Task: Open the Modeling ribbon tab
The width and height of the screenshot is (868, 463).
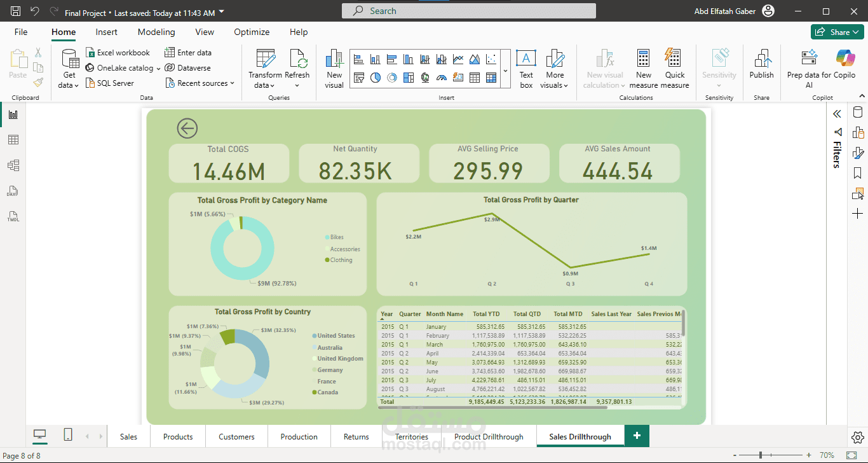Action: (156, 32)
